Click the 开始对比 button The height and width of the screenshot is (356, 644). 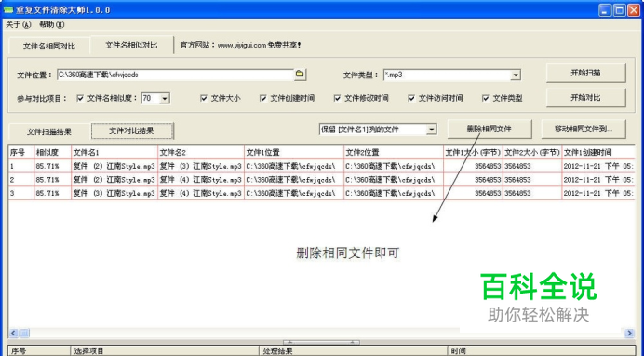[585, 98]
